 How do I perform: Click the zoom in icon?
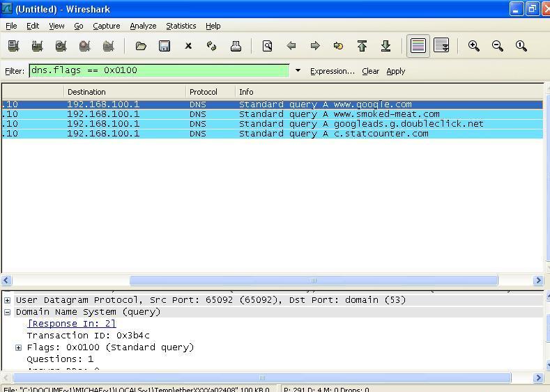(474, 46)
